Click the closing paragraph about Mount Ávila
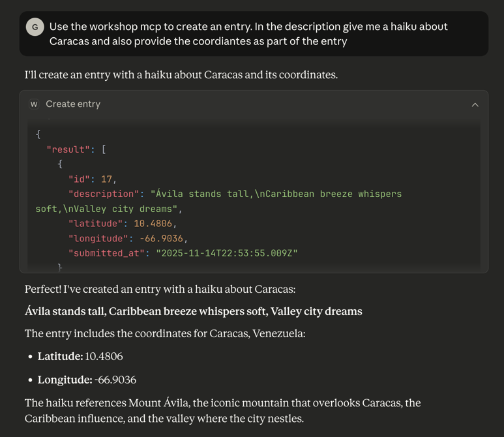The height and width of the screenshot is (437, 504). 223,411
